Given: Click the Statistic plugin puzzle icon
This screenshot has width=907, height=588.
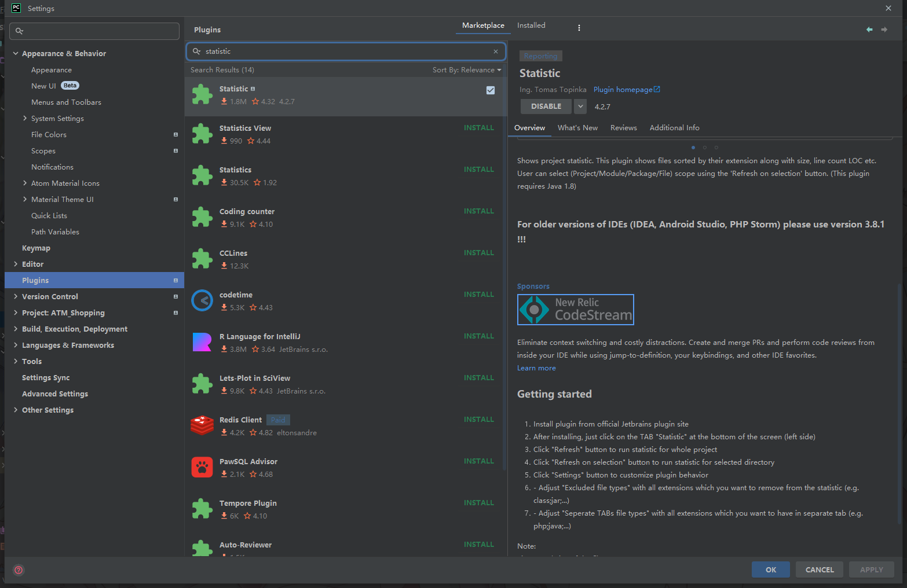Looking at the screenshot, I should point(202,94).
